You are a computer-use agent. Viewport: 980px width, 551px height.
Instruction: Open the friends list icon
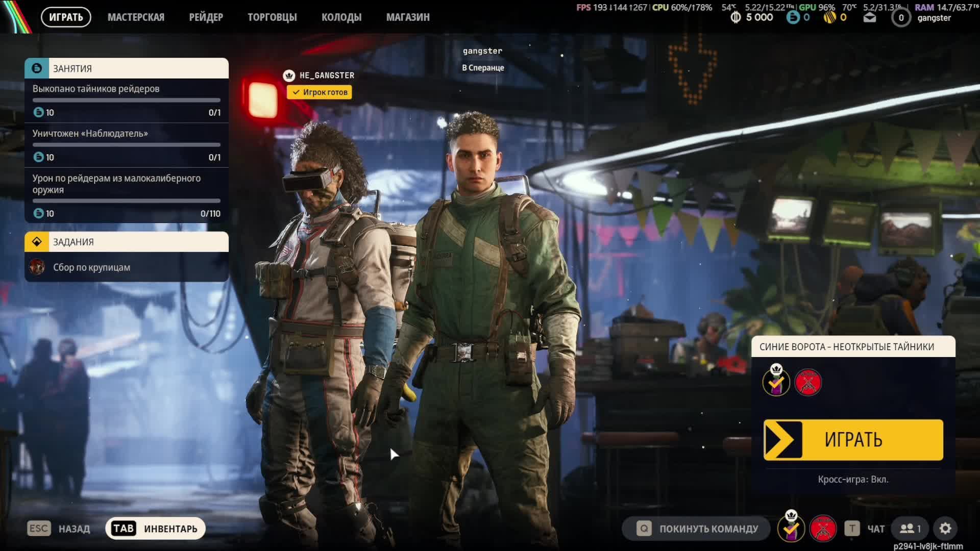(910, 529)
